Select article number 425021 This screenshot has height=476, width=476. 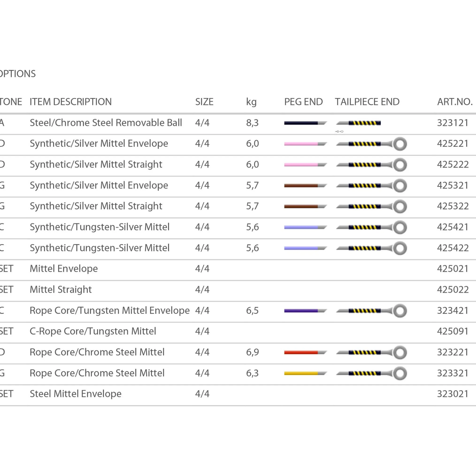(453, 269)
